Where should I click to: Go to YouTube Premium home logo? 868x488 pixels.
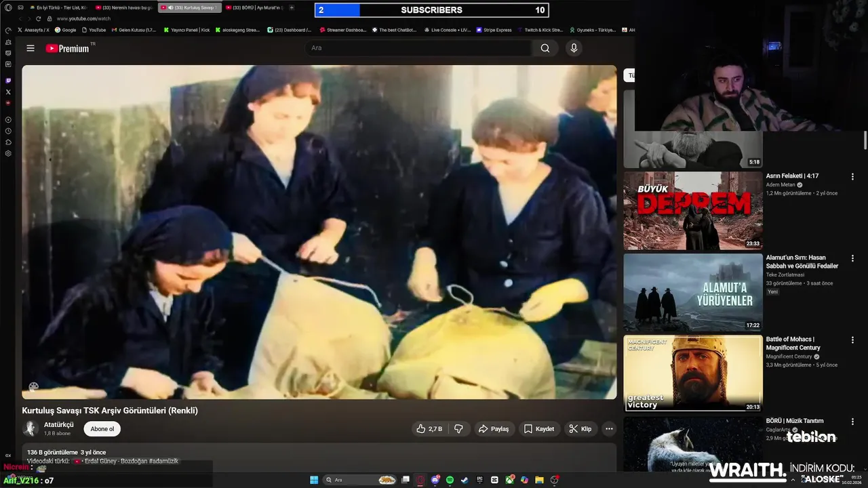click(68, 48)
